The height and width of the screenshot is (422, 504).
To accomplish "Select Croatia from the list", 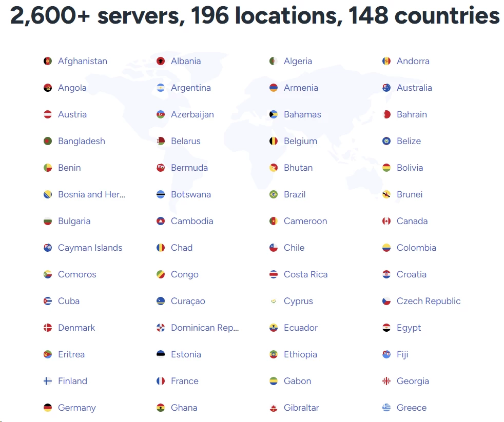I will (412, 274).
